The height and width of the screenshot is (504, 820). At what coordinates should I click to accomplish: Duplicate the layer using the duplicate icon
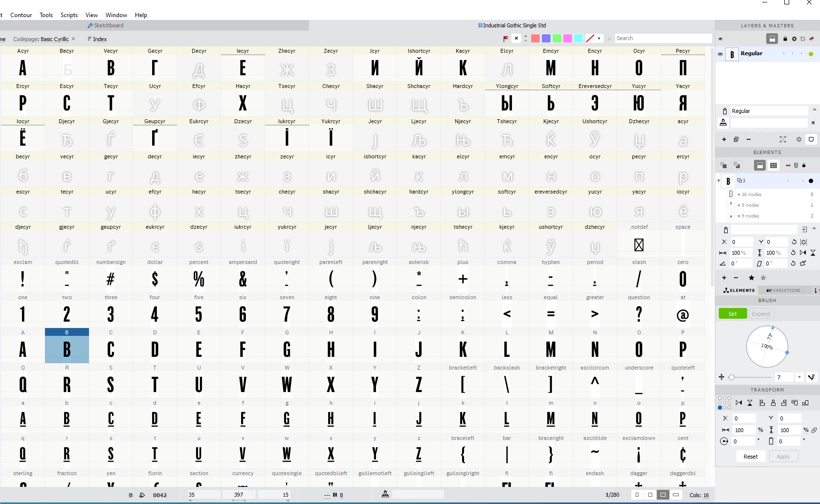pyautogui.click(x=736, y=139)
